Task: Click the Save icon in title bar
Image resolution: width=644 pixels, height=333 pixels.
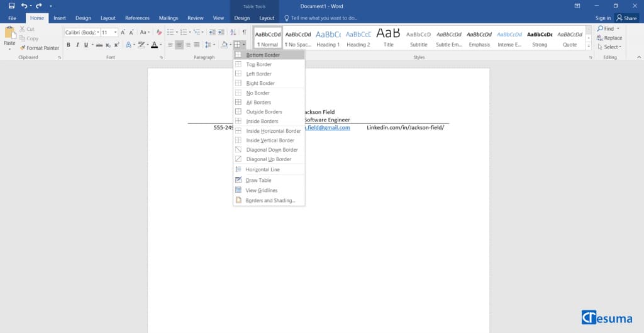Action: 11,6
